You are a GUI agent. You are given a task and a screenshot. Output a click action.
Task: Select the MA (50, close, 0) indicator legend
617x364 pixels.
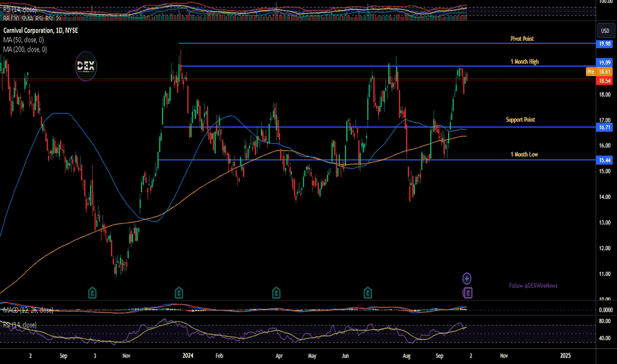pyautogui.click(x=24, y=40)
